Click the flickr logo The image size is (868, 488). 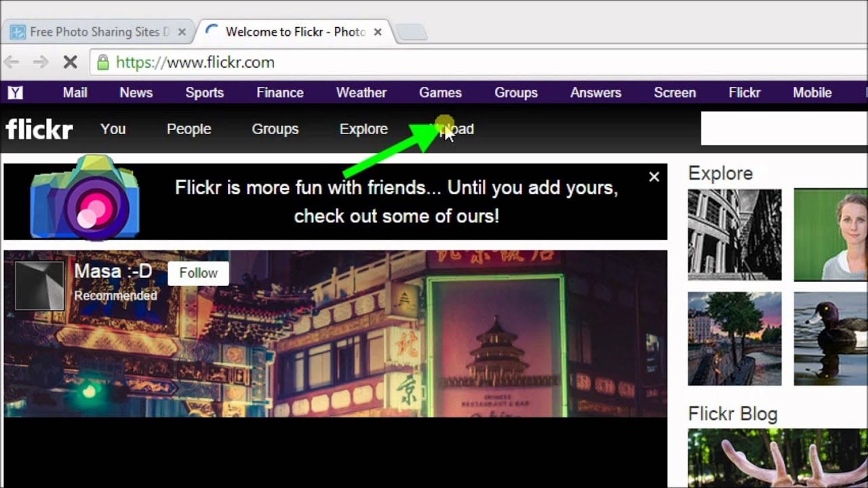click(39, 129)
